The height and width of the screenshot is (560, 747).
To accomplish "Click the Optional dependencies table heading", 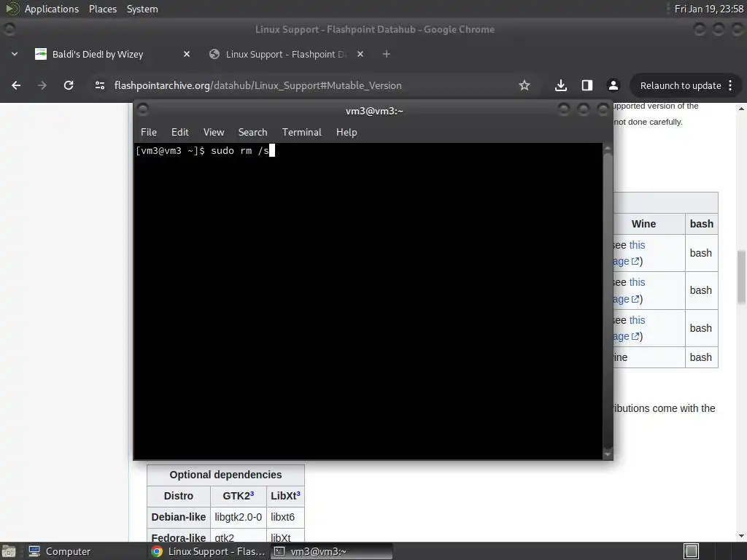I will click(225, 475).
